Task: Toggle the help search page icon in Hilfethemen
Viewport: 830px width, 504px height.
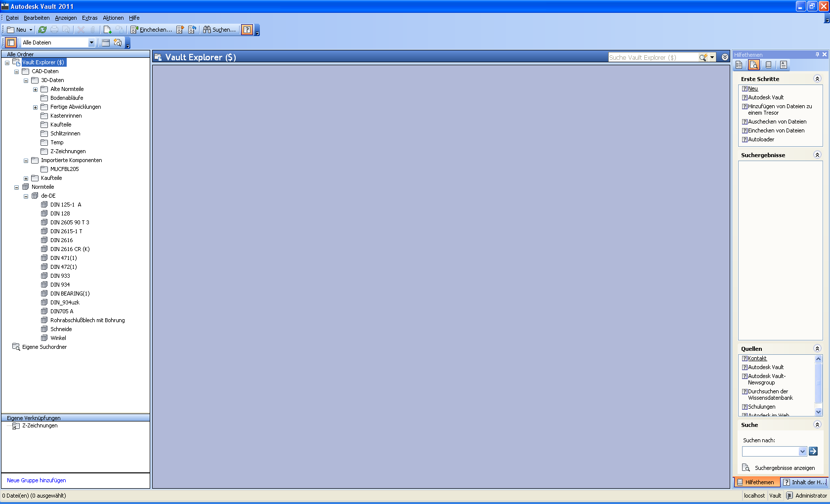Action: 754,65
